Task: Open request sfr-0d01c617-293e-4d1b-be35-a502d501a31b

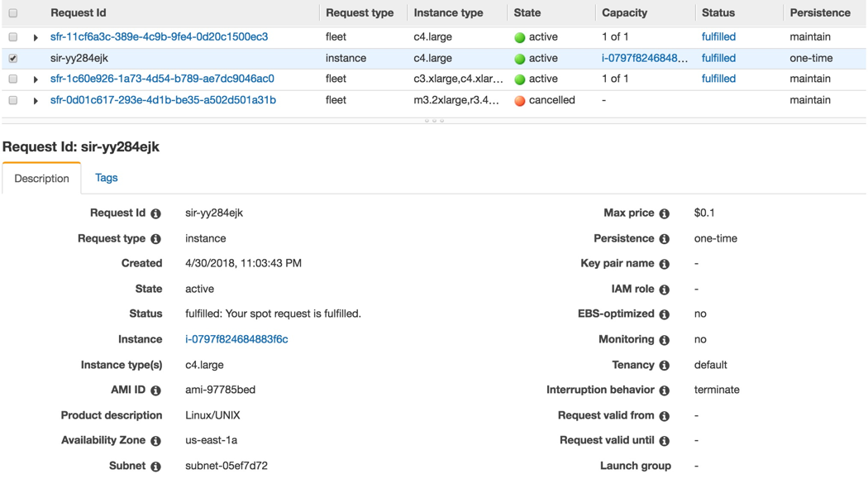Action: point(164,100)
